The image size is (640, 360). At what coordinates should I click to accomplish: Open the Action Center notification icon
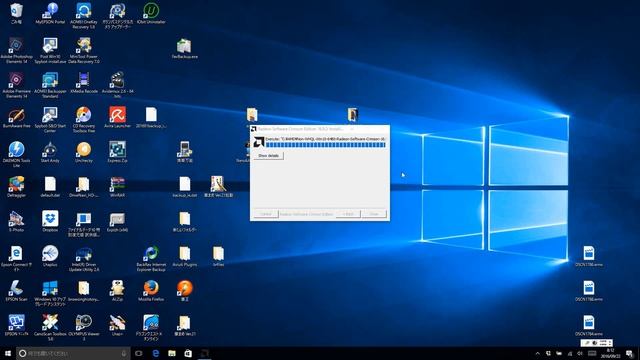tap(629, 353)
